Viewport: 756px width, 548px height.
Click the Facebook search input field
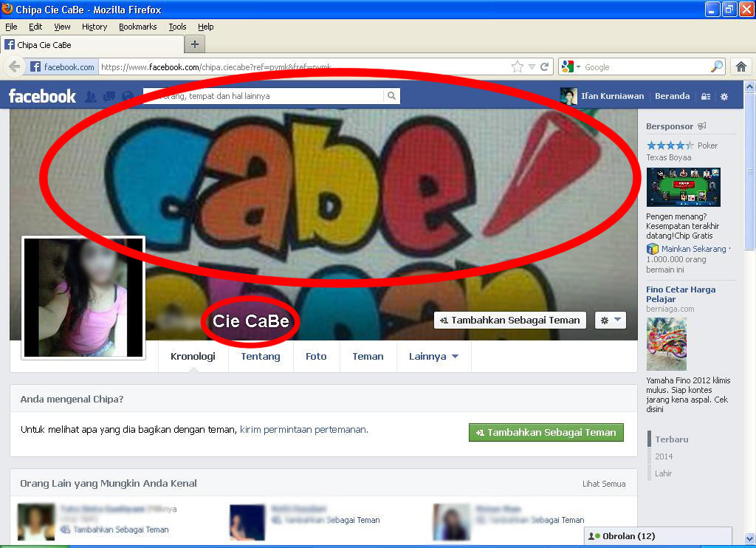(264, 95)
